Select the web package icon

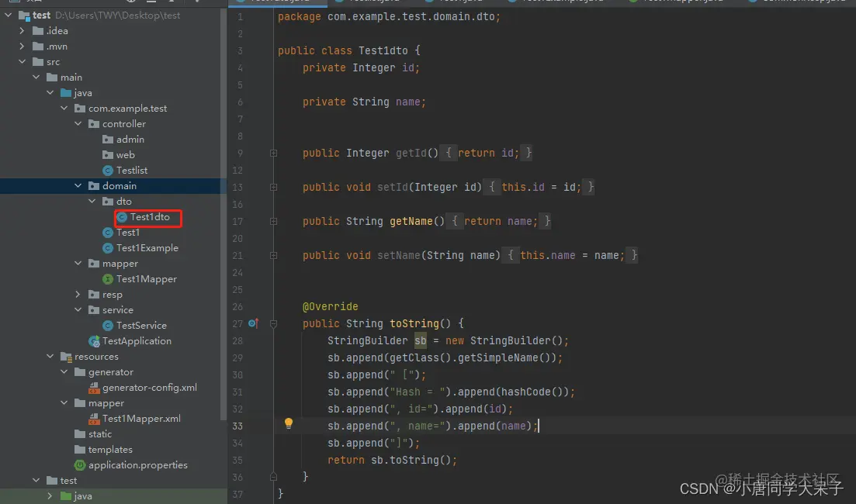click(x=108, y=155)
